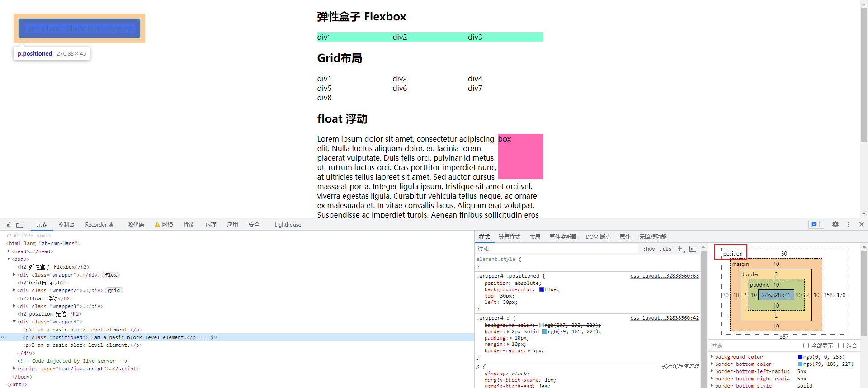Collapse the body element node
The height and width of the screenshot is (388, 868).
(x=9, y=259)
